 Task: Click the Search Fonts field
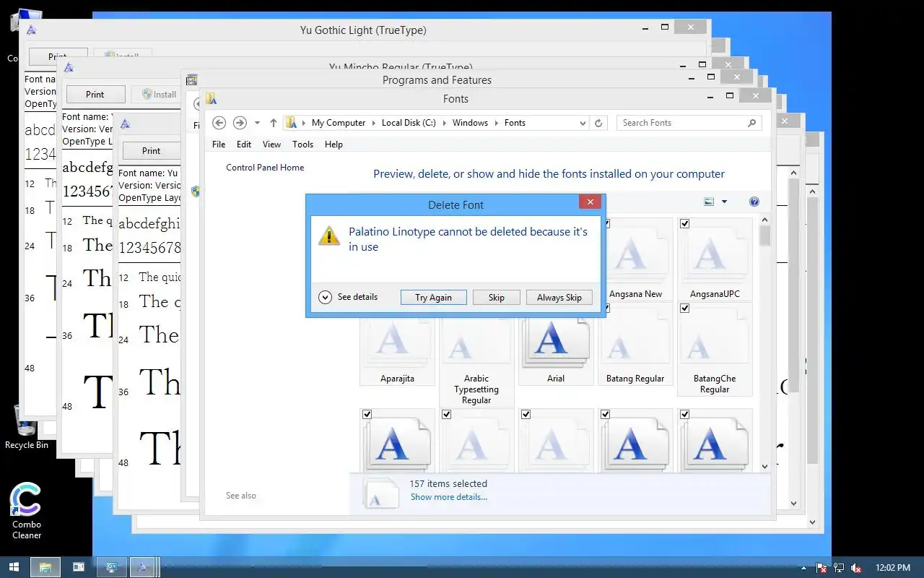click(681, 123)
